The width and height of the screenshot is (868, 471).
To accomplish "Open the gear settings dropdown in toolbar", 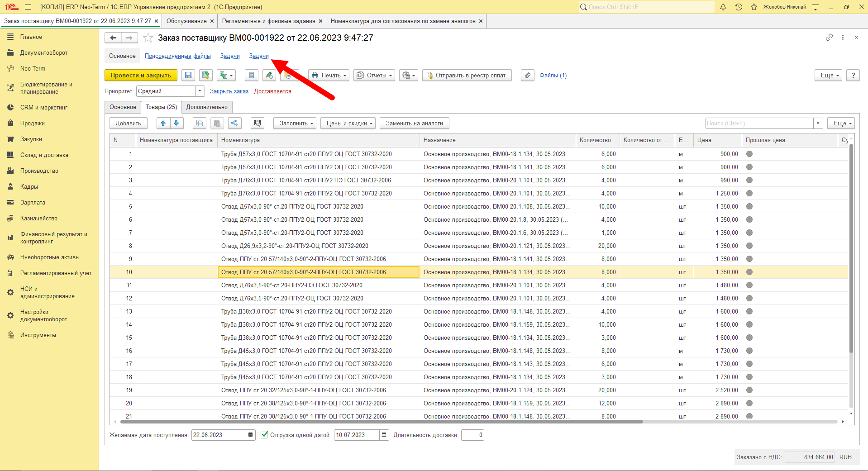I will (x=409, y=76).
